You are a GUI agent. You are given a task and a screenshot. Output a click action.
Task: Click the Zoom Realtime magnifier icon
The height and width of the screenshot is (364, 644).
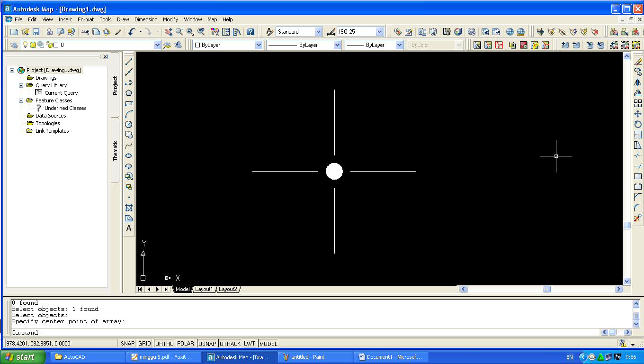click(x=179, y=32)
